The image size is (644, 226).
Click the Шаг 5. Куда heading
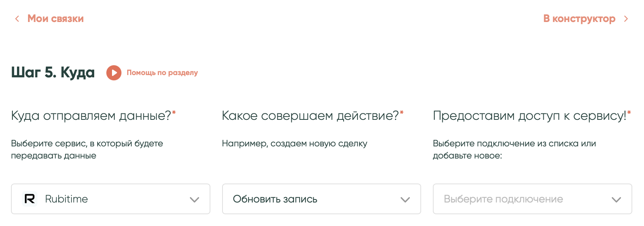tap(53, 72)
